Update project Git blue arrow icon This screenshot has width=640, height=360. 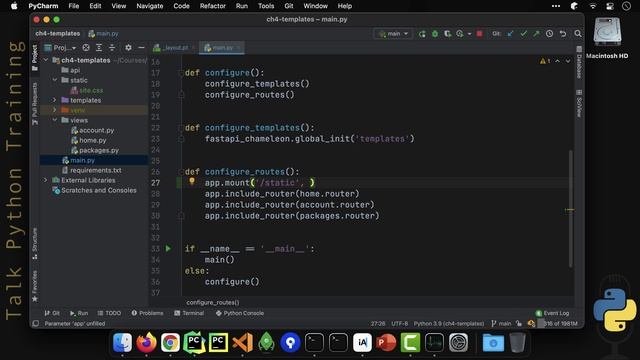510,34
